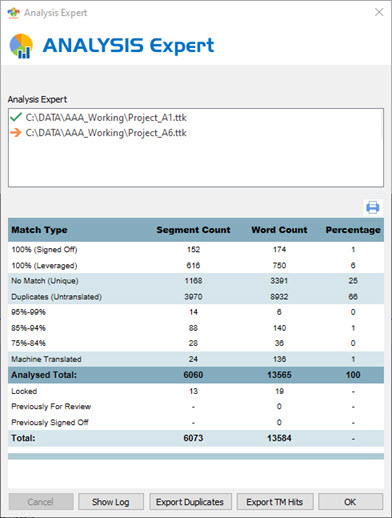Confirm with the OK button
Screen dimensions: 392x518
click(x=350, y=502)
